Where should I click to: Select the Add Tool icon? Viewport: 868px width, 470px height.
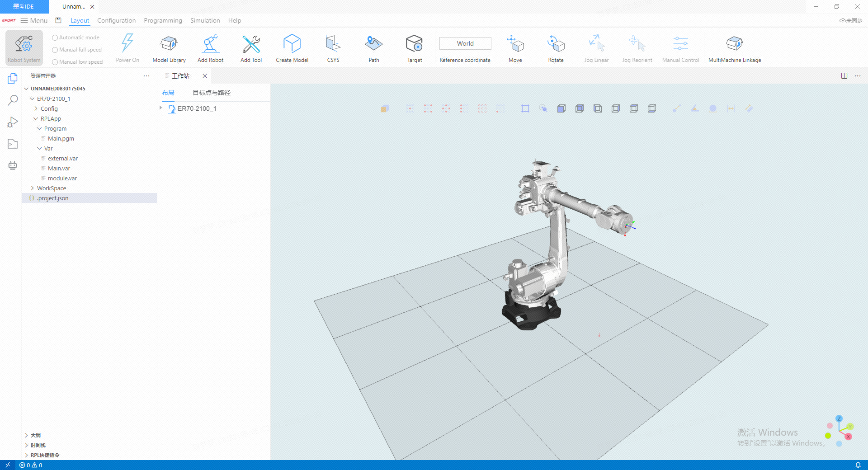click(x=251, y=44)
